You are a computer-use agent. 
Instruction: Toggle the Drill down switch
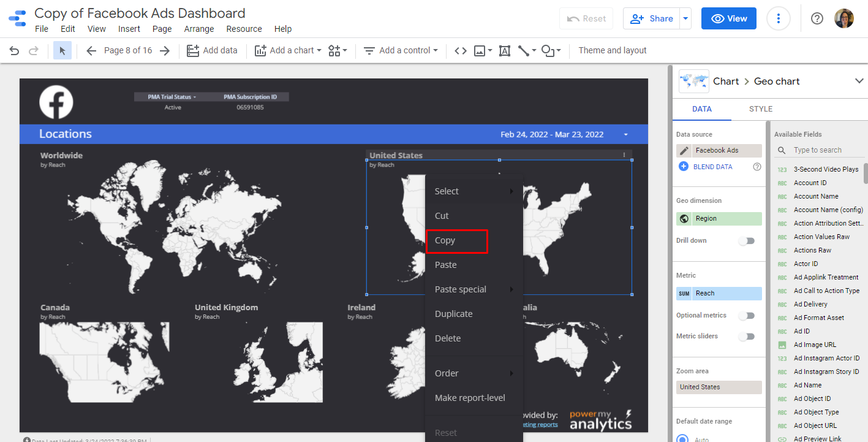[746, 241]
